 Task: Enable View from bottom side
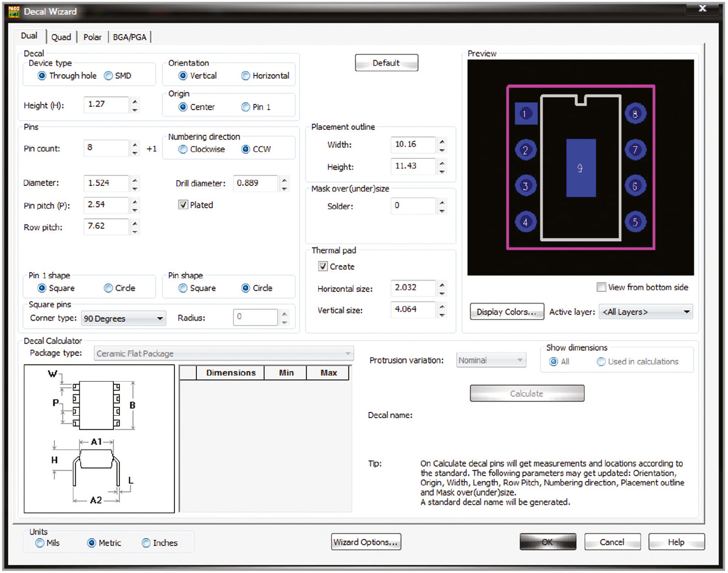pos(601,287)
